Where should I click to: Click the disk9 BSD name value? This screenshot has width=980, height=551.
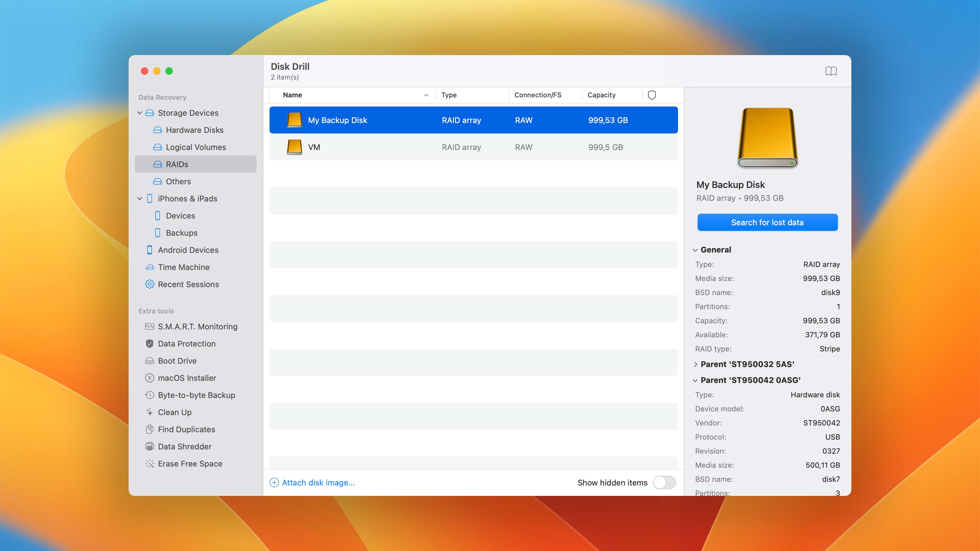click(x=831, y=292)
